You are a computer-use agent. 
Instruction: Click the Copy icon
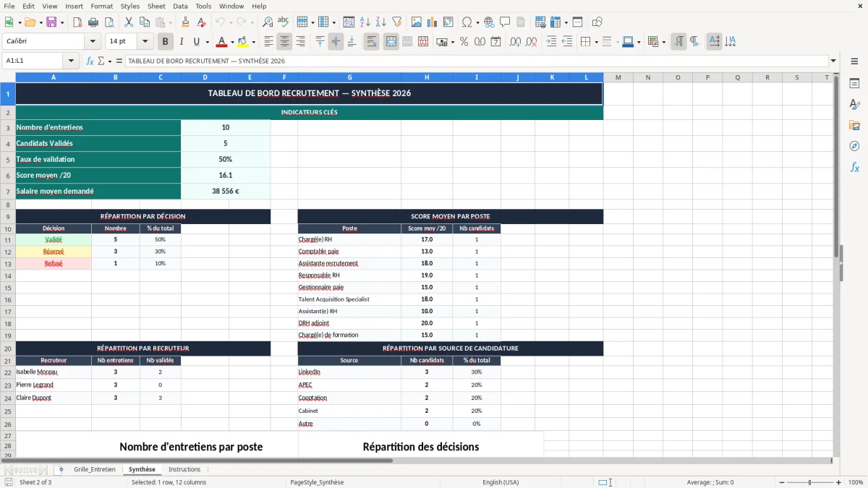pyautogui.click(x=144, y=22)
